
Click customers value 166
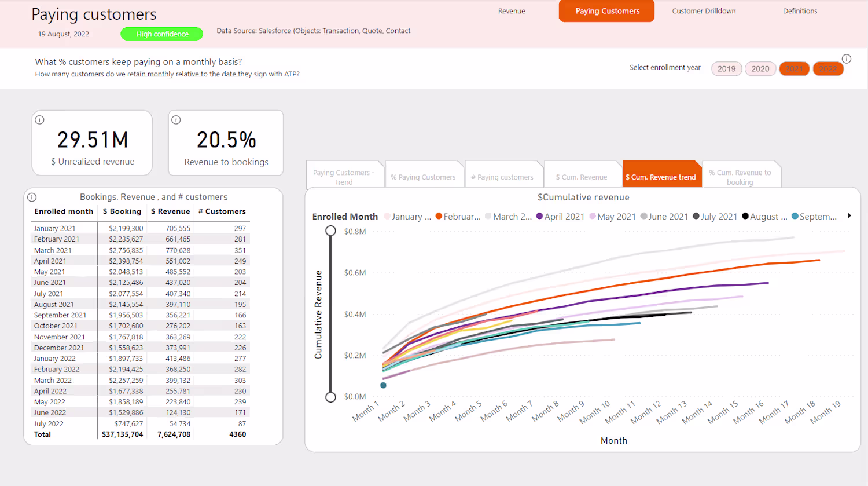pyautogui.click(x=240, y=315)
